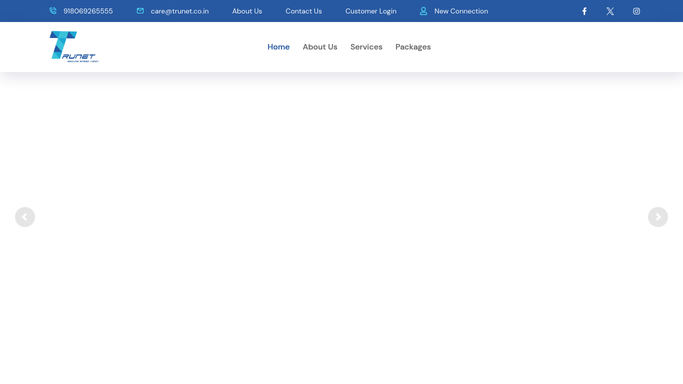Open the Contact Us link
This screenshot has height=384, width=683.
tap(304, 11)
